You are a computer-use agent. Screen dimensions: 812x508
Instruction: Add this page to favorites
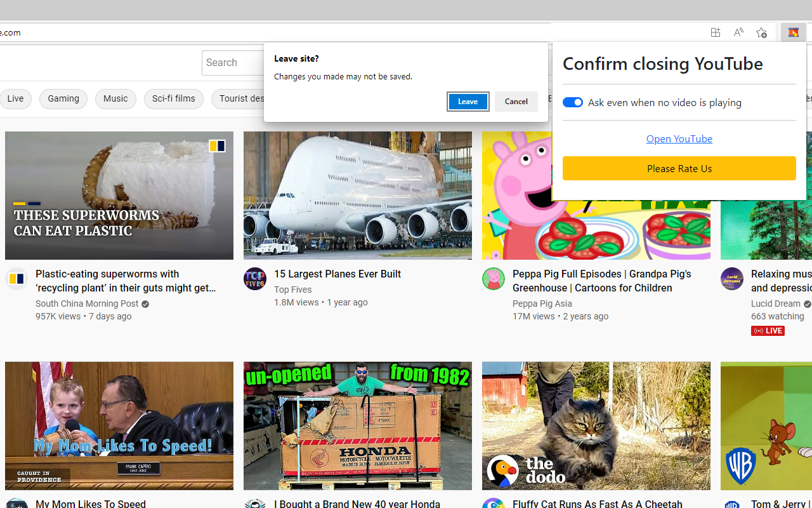pos(761,32)
